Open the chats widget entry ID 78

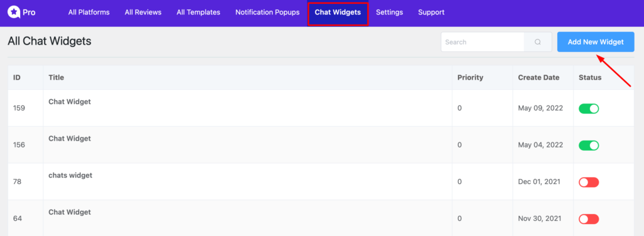point(70,175)
